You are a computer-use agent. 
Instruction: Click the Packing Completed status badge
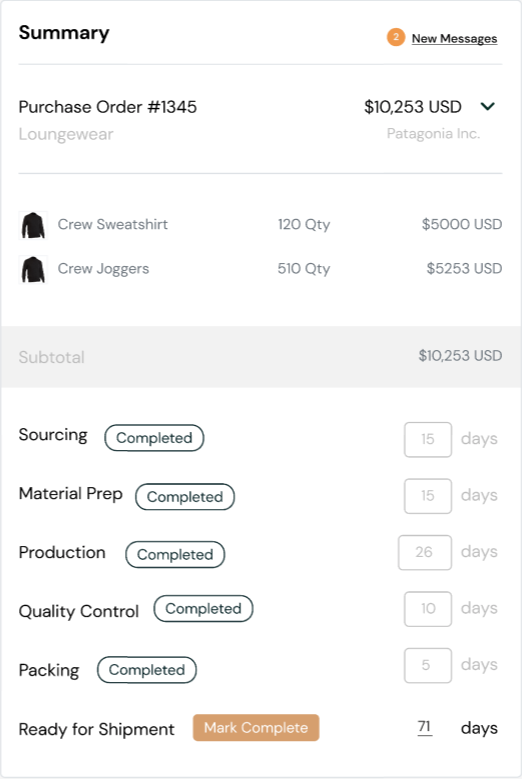pos(147,670)
